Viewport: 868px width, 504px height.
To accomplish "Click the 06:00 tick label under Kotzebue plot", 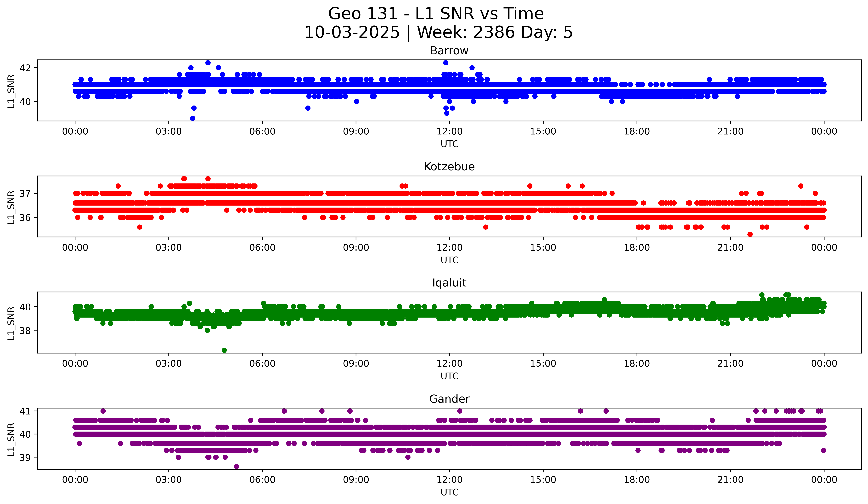I will (x=262, y=248).
